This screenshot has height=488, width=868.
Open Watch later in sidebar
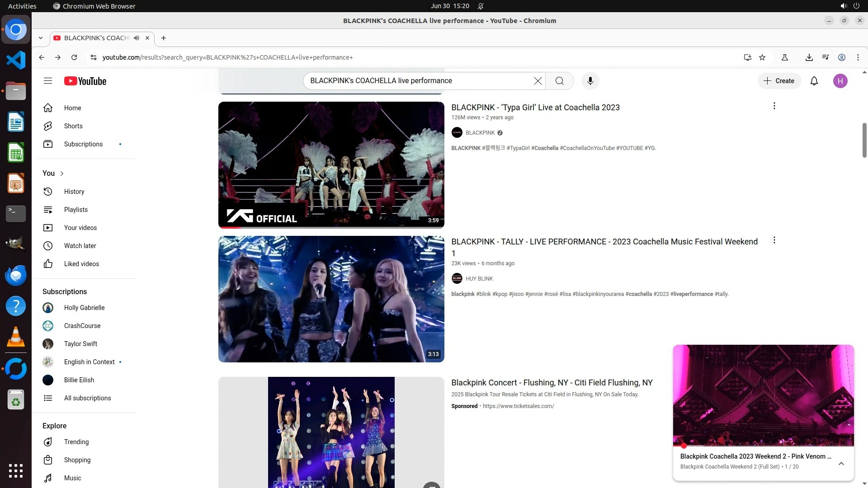(x=80, y=246)
